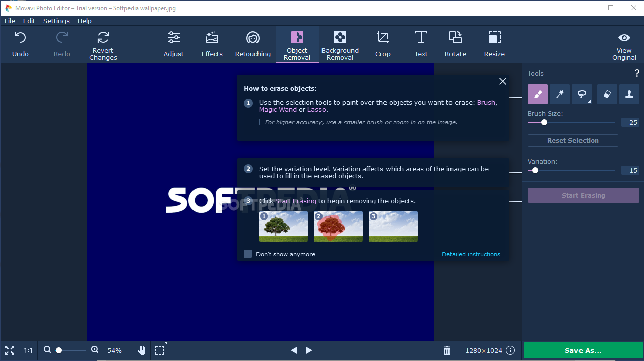Open the File menu
644x361 pixels.
(x=10, y=21)
